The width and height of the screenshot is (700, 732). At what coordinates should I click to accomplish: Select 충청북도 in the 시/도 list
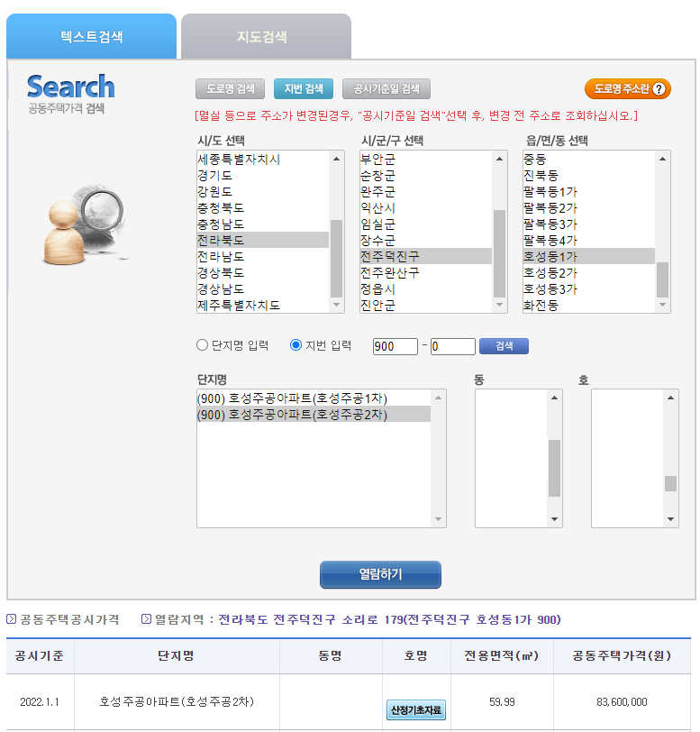(263, 207)
